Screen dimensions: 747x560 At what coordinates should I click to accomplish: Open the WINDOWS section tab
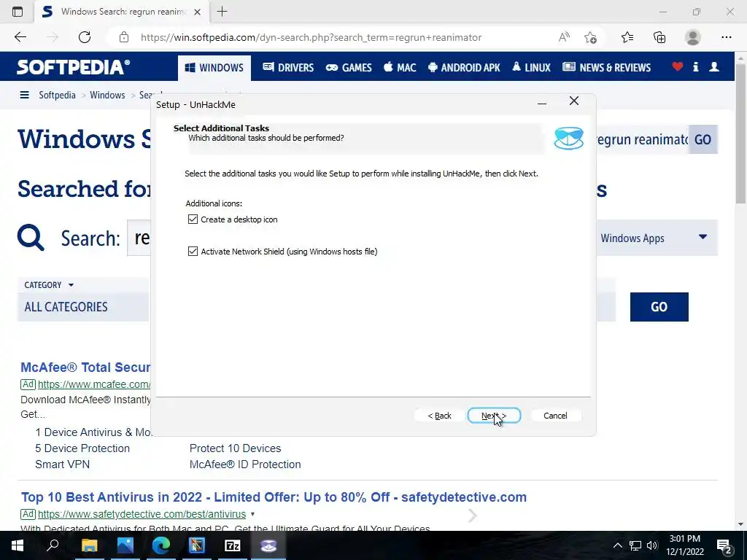pyautogui.click(x=214, y=68)
